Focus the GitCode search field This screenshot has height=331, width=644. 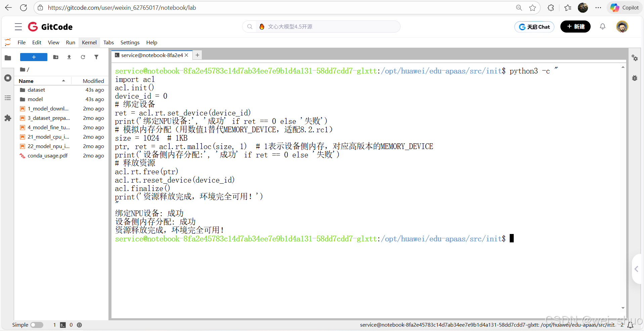pyautogui.click(x=321, y=27)
